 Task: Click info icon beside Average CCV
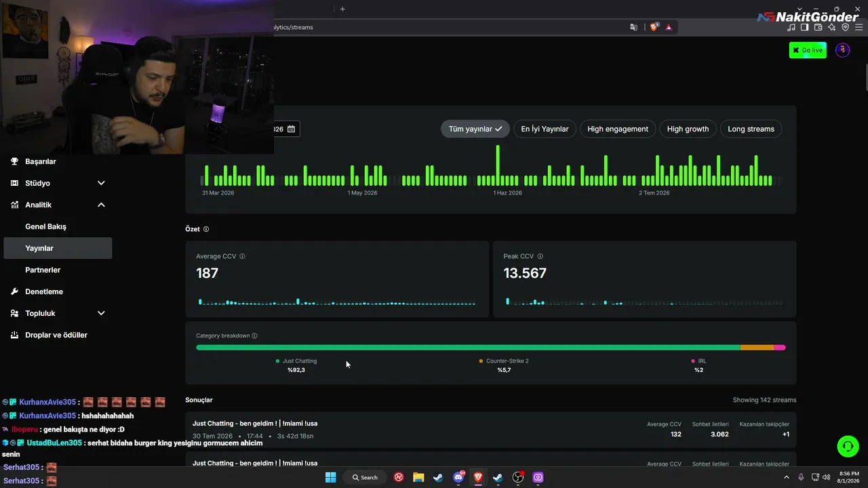coord(242,256)
